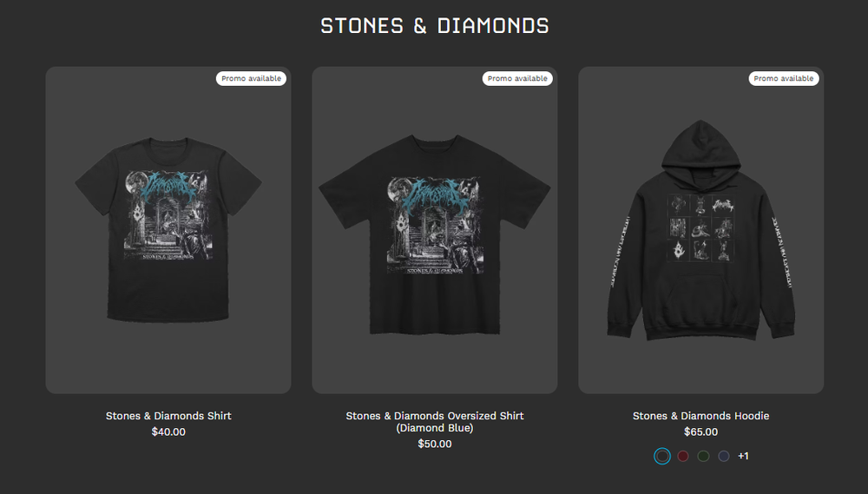
Task: Click the STONES & DIAMONDS collection heading
Action: [435, 26]
